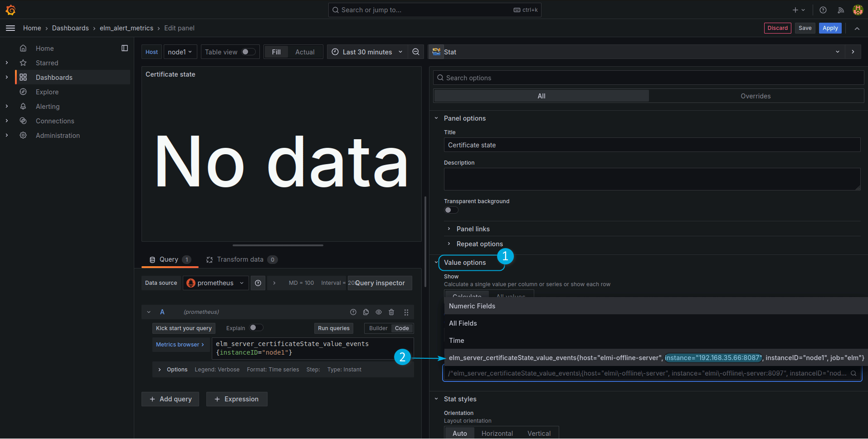Open the Last 30 minutes time picker

click(x=367, y=52)
